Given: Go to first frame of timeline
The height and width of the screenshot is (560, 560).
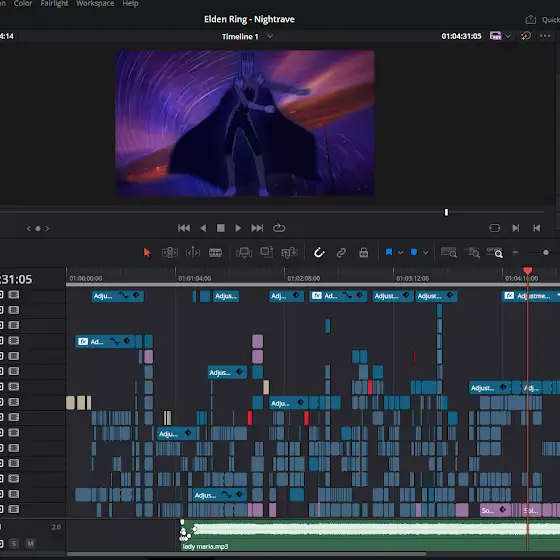Looking at the screenshot, I should pos(184,228).
